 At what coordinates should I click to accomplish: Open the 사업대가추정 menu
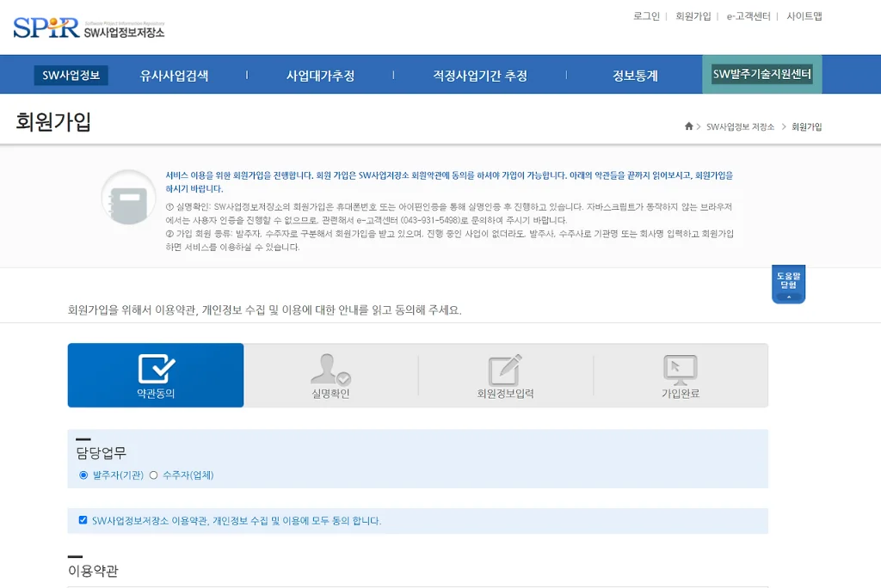(320, 76)
